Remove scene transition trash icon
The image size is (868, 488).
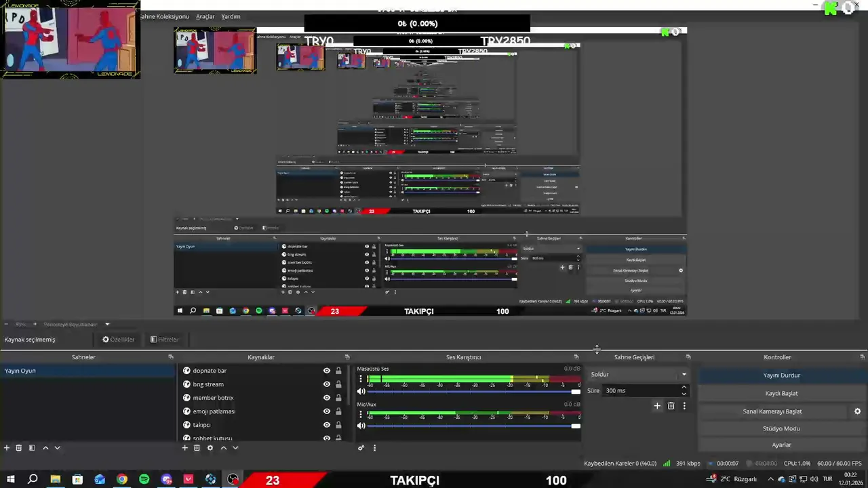[671, 406]
